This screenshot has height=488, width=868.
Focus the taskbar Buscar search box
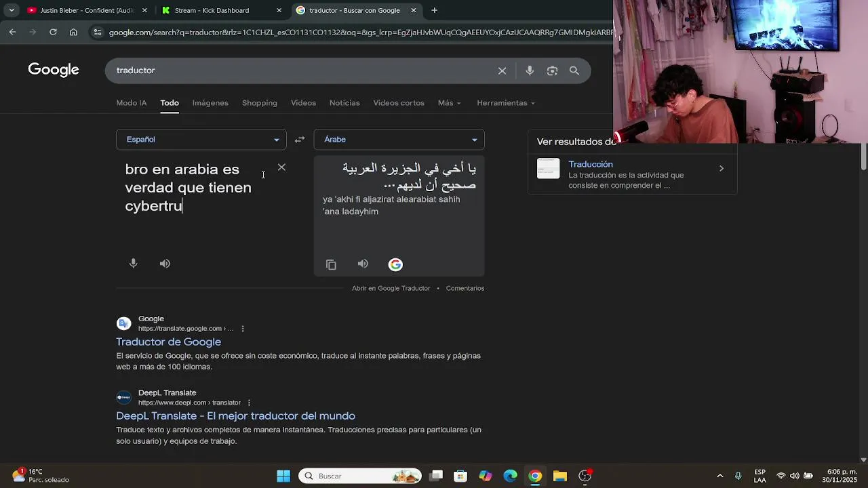(x=360, y=476)
